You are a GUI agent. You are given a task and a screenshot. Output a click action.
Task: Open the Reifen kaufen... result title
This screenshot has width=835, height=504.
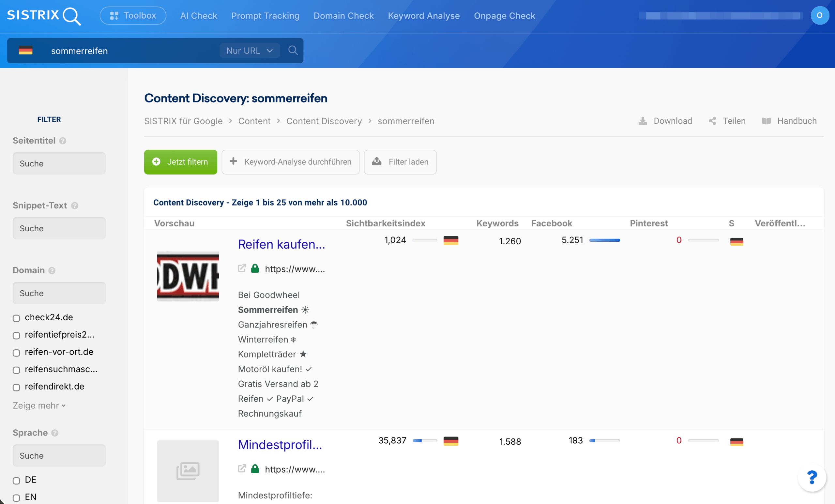(x=281, y=244)
